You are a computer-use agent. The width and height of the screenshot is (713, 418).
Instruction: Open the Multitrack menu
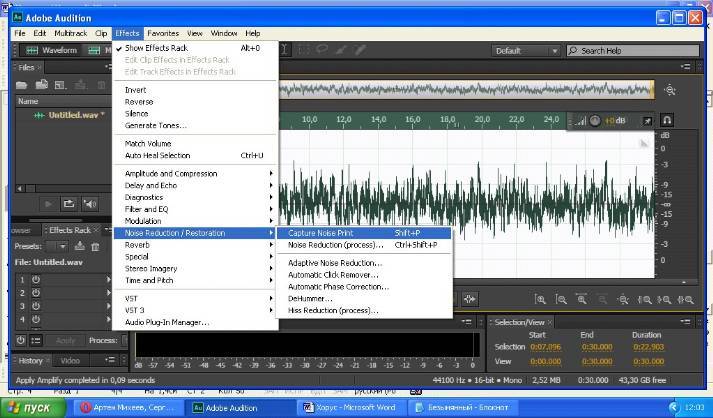[x=70, y=33]
